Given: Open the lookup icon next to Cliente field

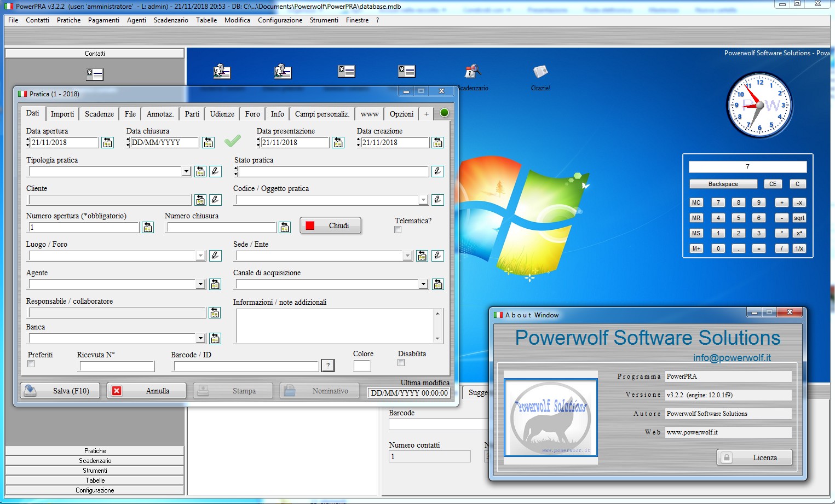Looking at the screenshot, I should (x=200, y=200).
